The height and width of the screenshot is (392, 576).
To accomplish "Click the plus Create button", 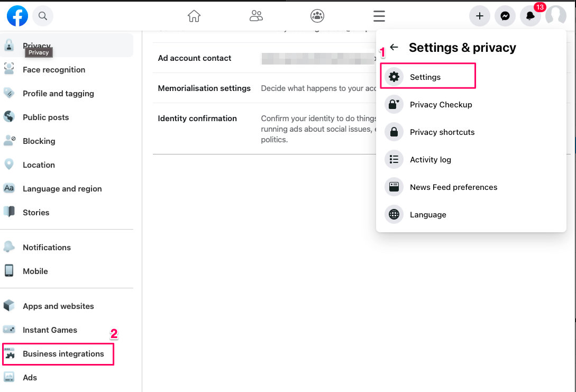I will [x=479, y=16].
